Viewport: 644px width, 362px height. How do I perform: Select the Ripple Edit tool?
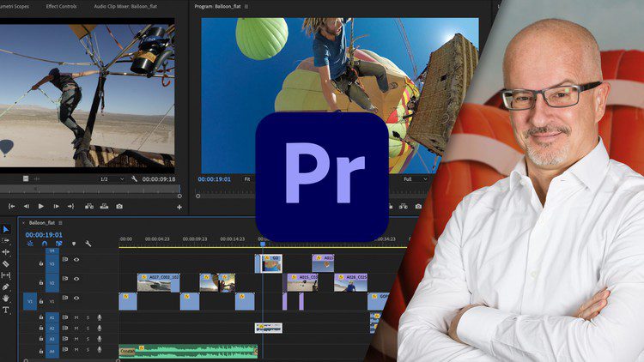click(6, 252)
